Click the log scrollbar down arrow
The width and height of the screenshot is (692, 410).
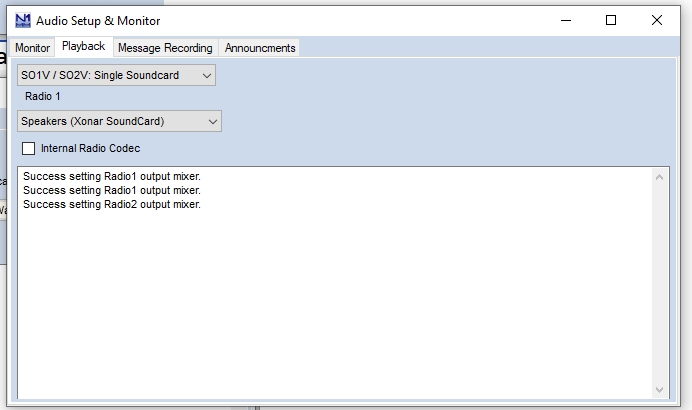(660, 389)
